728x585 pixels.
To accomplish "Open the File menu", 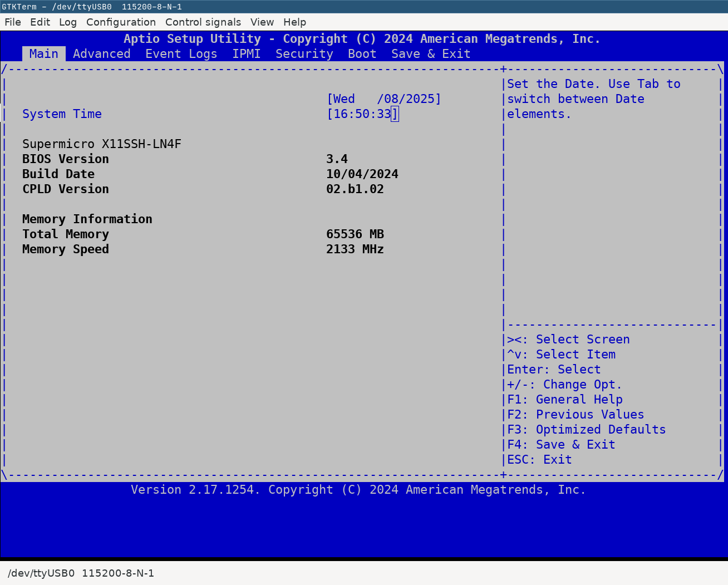I will pos(13,22).
